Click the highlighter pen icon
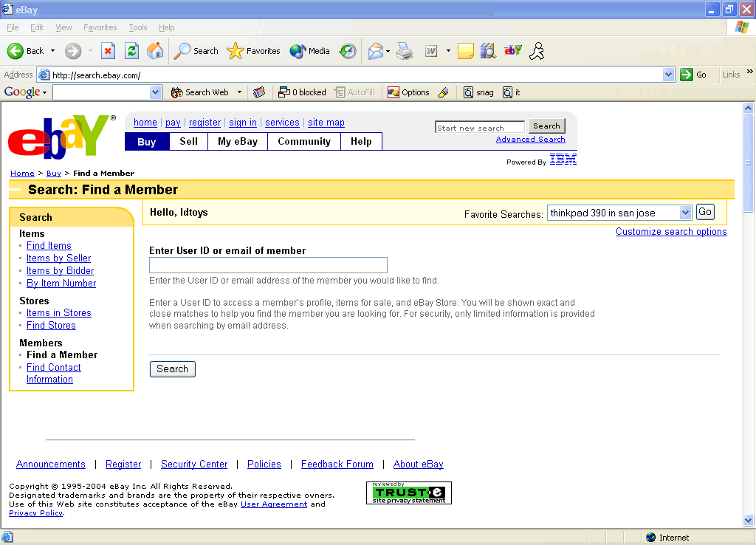Viewport: 756px width, 545px height. tap(443, 92)
